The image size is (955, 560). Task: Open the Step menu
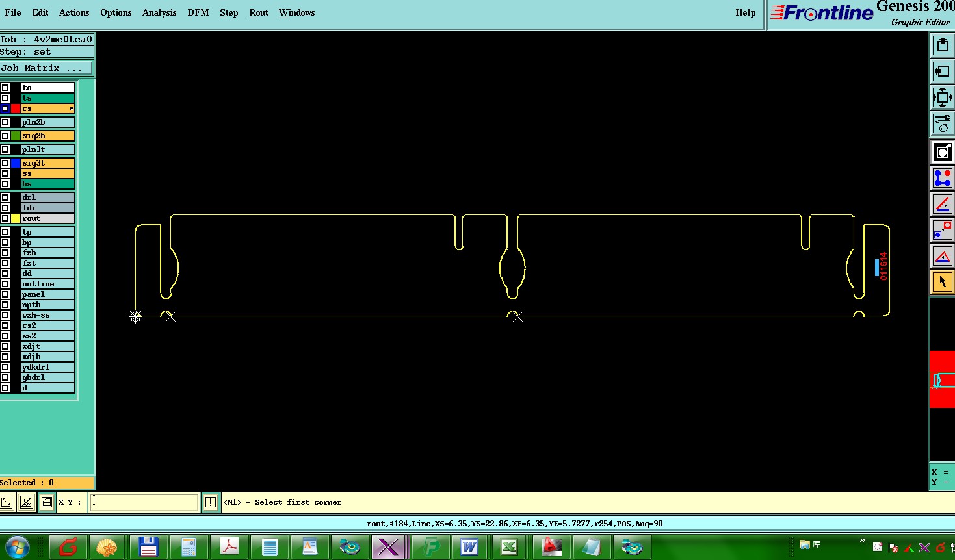point(229,12)
